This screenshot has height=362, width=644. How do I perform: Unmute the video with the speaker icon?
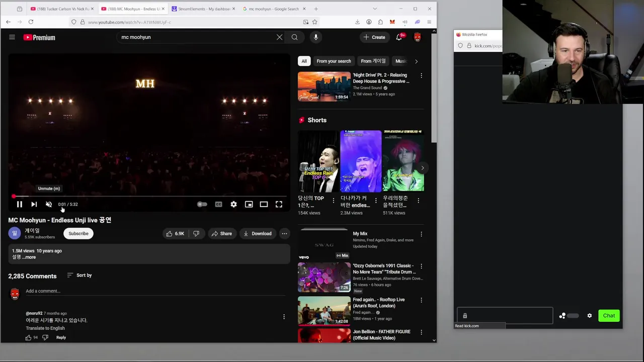coord(49,204)
